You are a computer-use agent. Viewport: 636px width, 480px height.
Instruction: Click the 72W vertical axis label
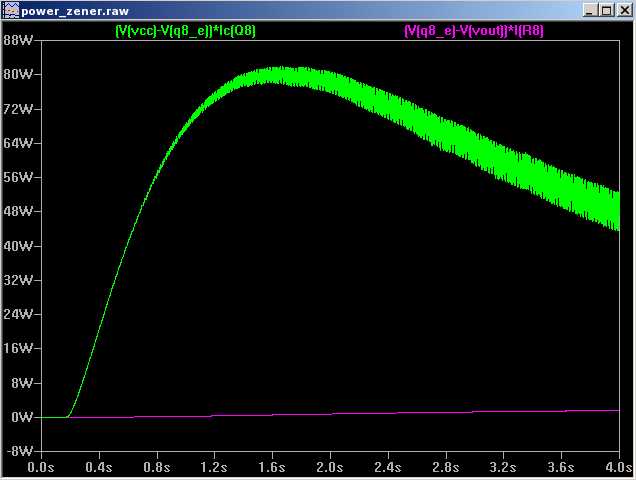[x=18, y=109]
